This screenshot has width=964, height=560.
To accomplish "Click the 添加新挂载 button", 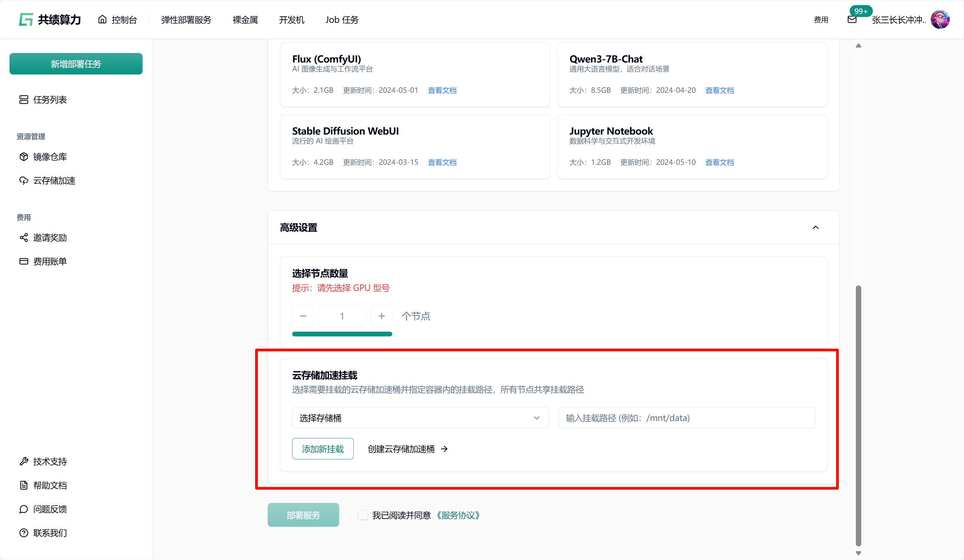I will 322,449.
